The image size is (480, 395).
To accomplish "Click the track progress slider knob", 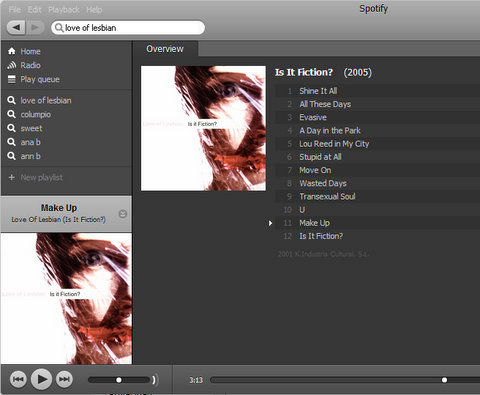I will pyautogui.click(x=444, y=380).
